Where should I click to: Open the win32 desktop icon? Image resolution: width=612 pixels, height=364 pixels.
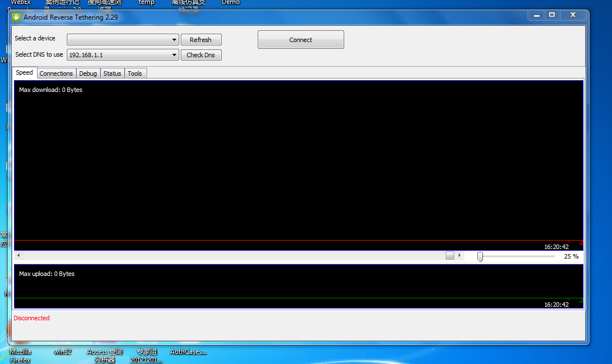coord(62,352)
